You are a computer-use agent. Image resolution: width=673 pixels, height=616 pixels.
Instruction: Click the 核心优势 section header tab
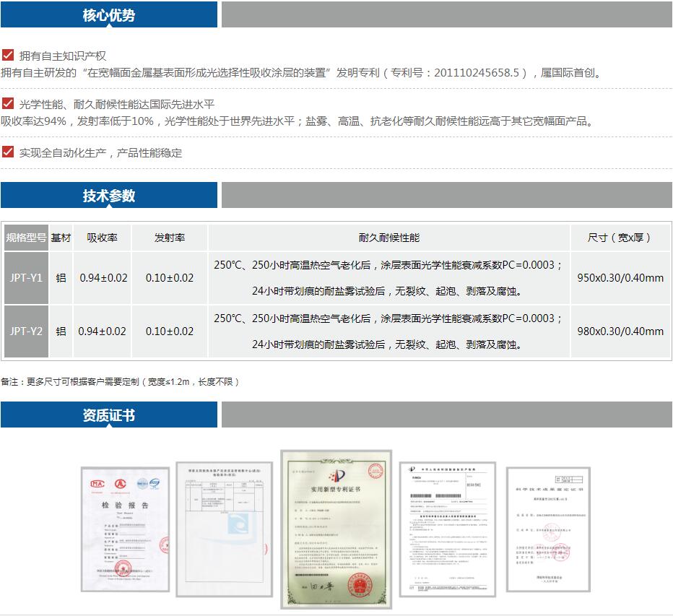coord(109,15)
